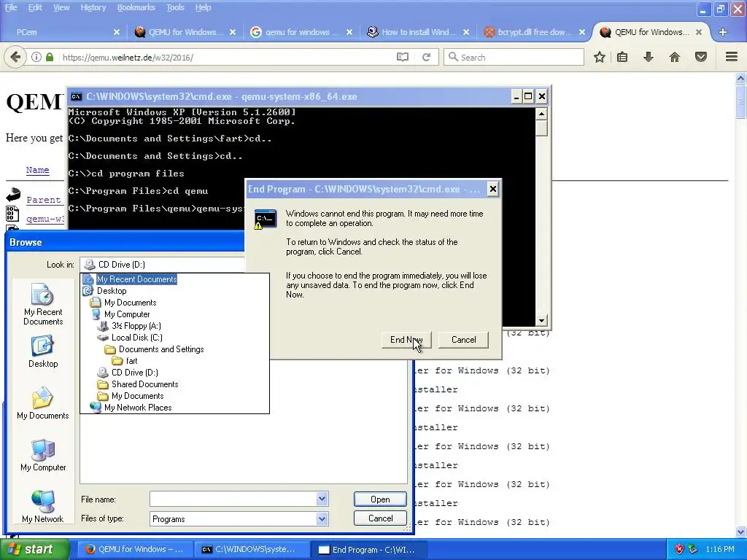Switch to qemu for windows Google tab
This screenshot has height=560, width=747.
[301, 32]
